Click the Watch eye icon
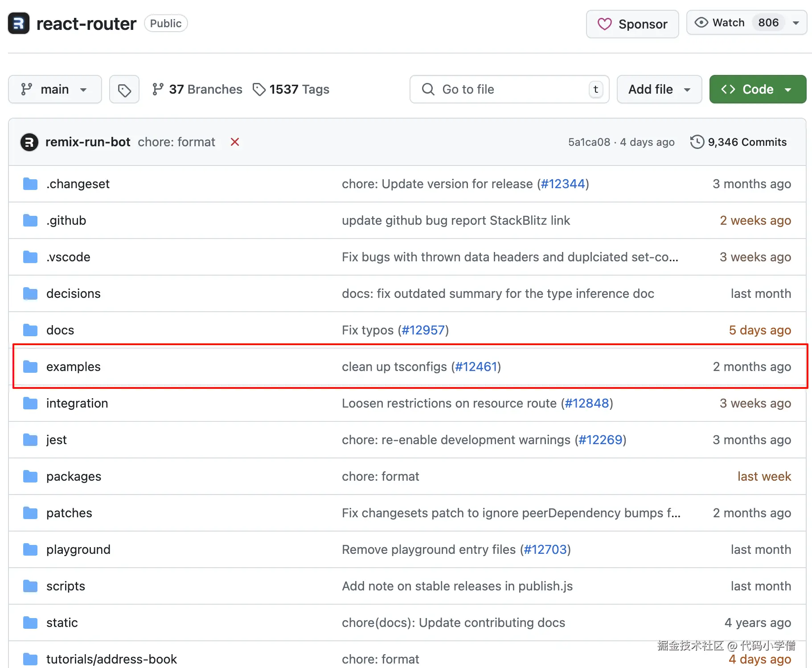 [x=701, y=23]
